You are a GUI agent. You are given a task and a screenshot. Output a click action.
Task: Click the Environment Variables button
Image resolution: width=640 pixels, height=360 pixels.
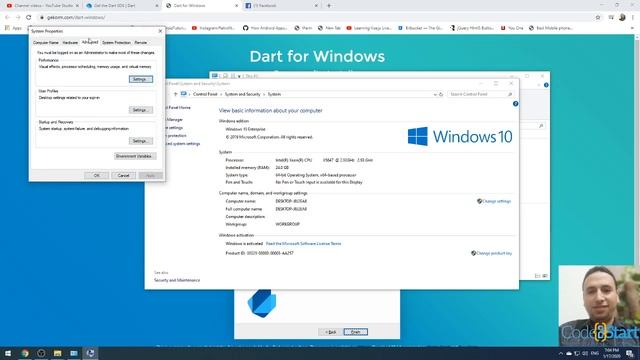coord(135,156)
